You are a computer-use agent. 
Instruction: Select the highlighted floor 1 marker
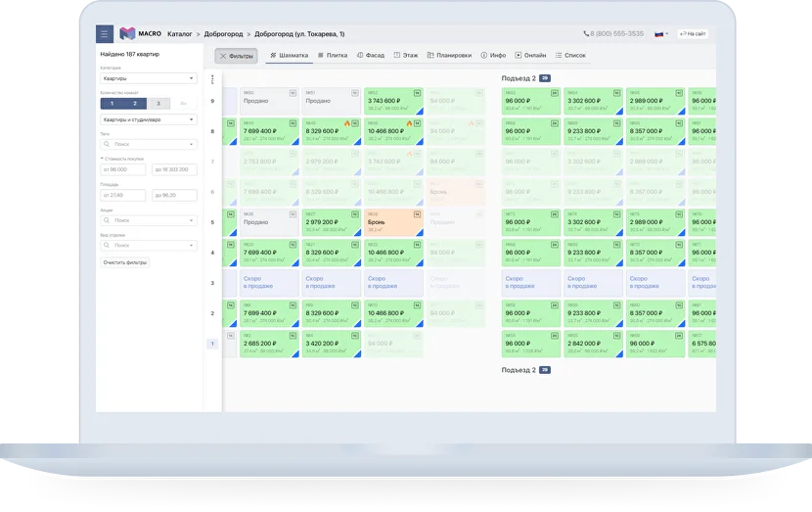point(212,344)
